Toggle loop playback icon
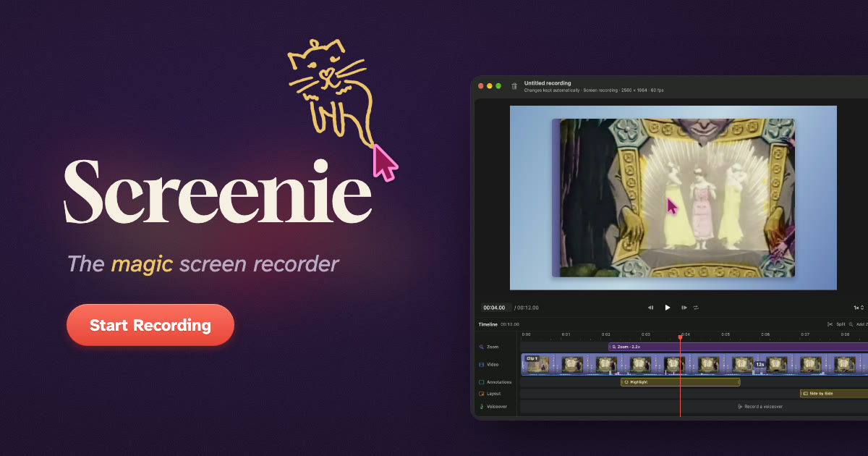 tap(696, 308)
